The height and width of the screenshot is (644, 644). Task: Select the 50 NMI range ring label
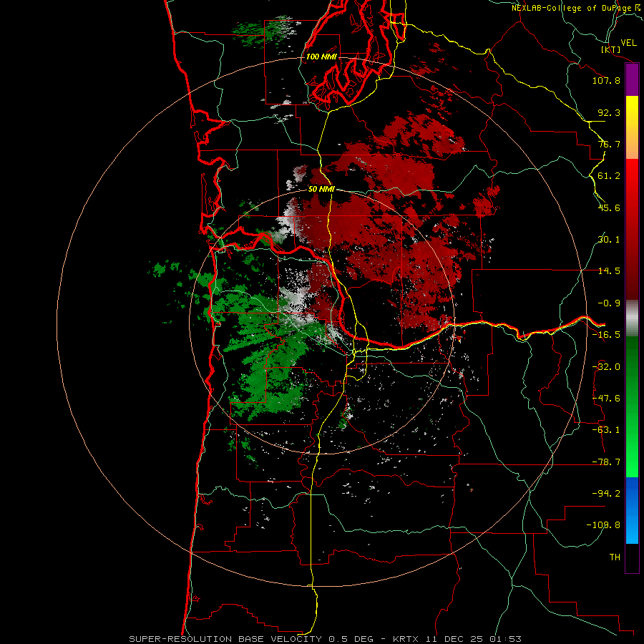point(321,189)
